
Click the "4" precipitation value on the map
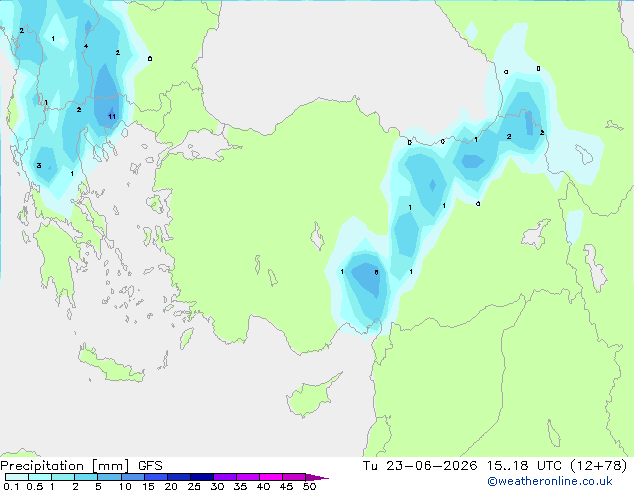(86, 46)
